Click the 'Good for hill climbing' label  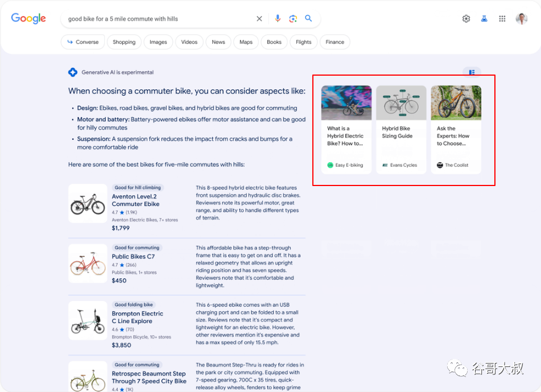pyautogui.click(x=138, y=187)
